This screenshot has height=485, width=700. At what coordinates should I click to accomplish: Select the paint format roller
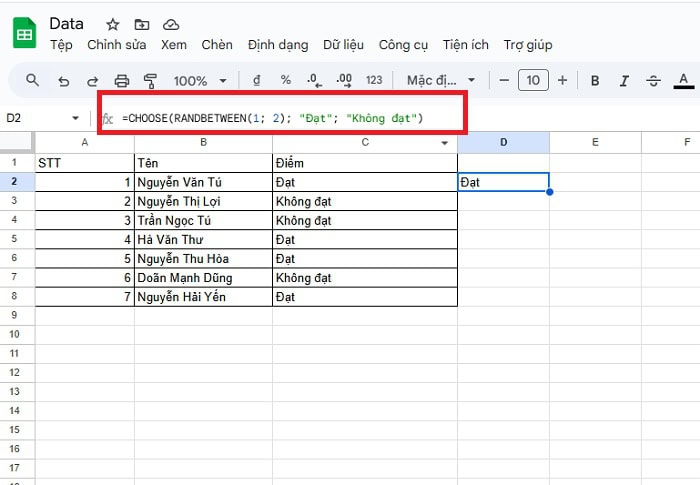click(x=151, y=80)
